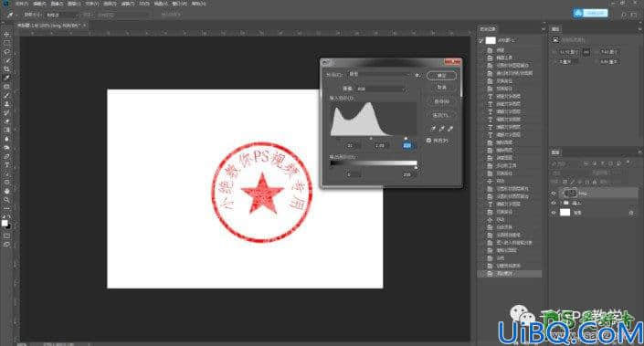This screenshot has height=346, width=644.
Task: Select the Clone Stamp tool
Action: click(6, 104)
